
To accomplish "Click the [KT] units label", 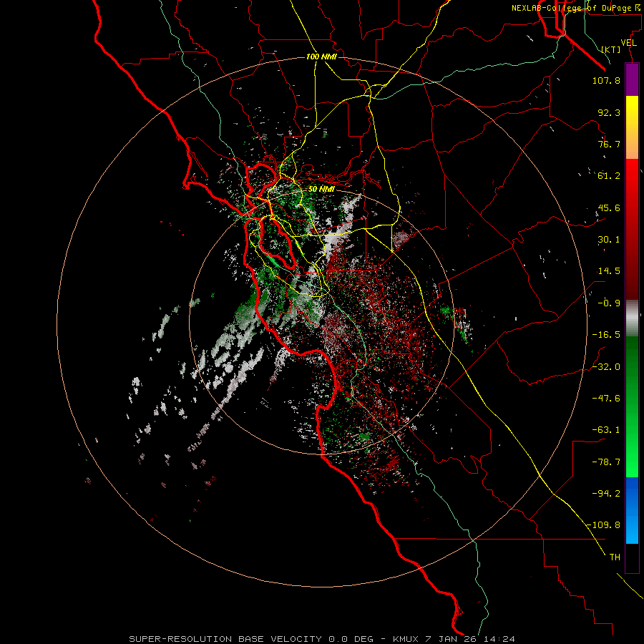I will [x=611, y=49].
